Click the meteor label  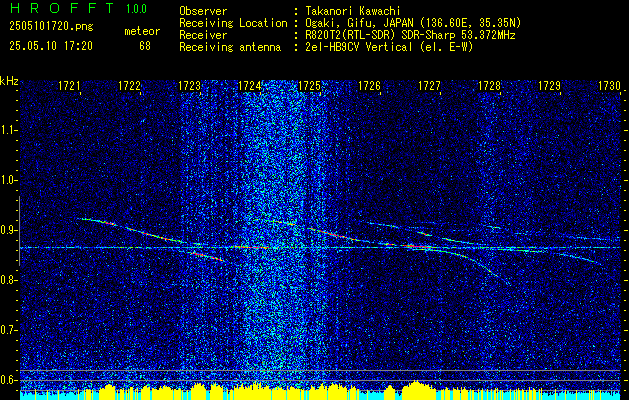click(x=142, y=31)
